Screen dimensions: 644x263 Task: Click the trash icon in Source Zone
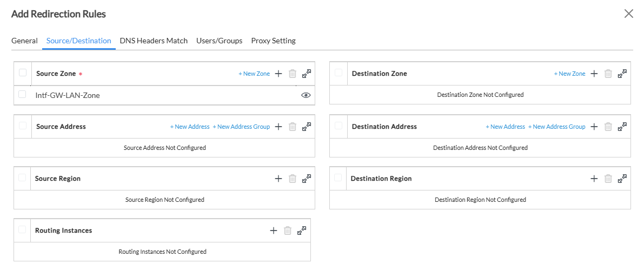(x=293, y=74)
